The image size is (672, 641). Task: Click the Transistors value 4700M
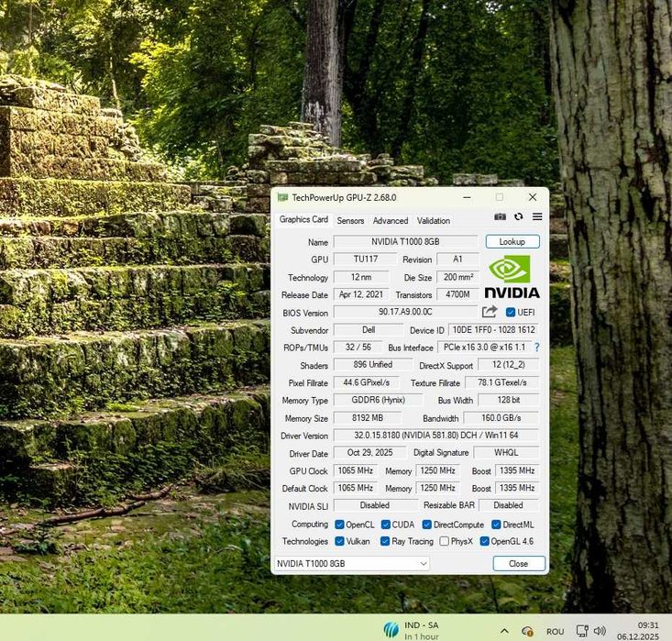[x=457, y=294]
